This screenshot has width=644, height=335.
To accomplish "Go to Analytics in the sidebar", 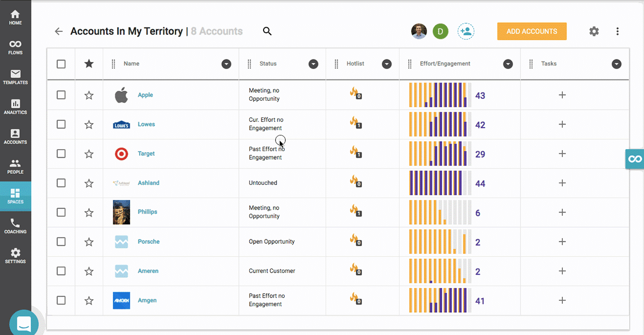I will click(x=16, y=107).
